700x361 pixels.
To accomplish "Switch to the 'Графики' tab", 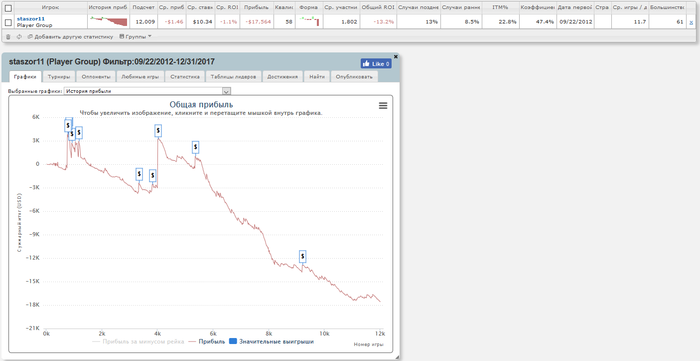I will (x=25, y=77).
